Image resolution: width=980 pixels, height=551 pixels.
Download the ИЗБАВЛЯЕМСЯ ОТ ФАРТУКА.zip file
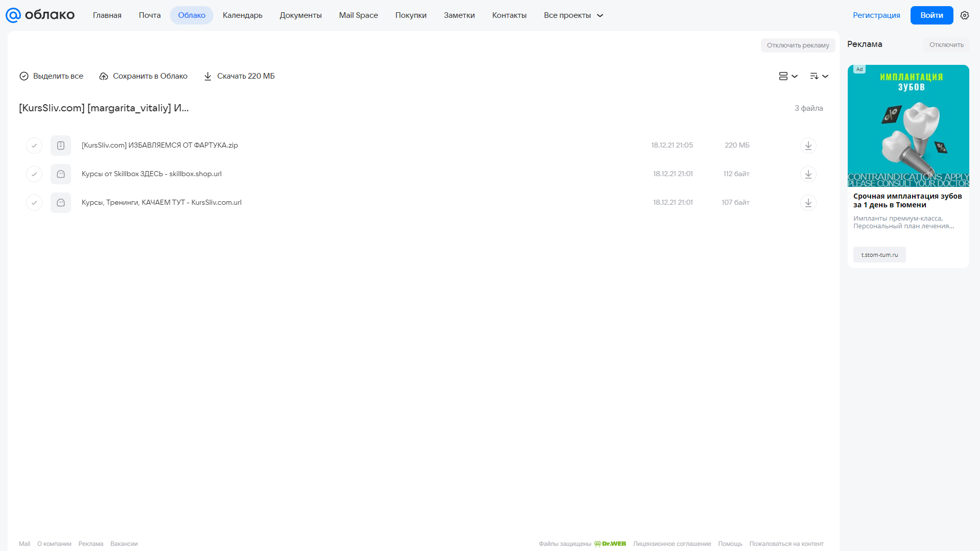pos(808,146)
